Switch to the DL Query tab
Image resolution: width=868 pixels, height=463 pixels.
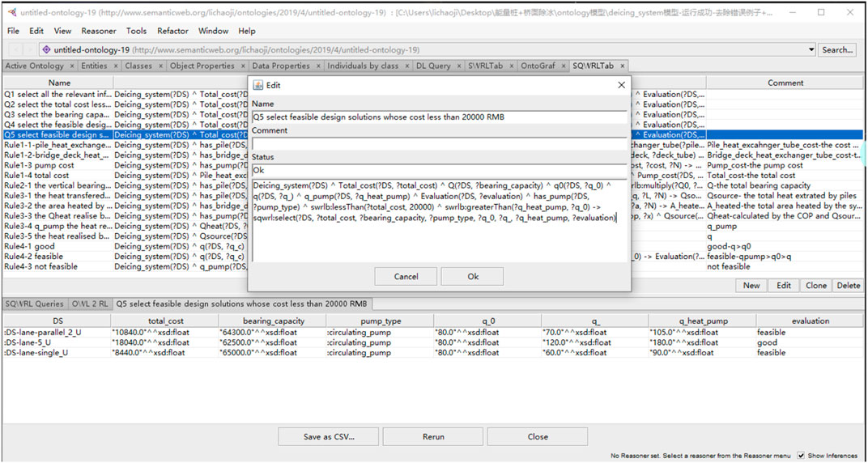pyautogui.click(x=433, y=66)
